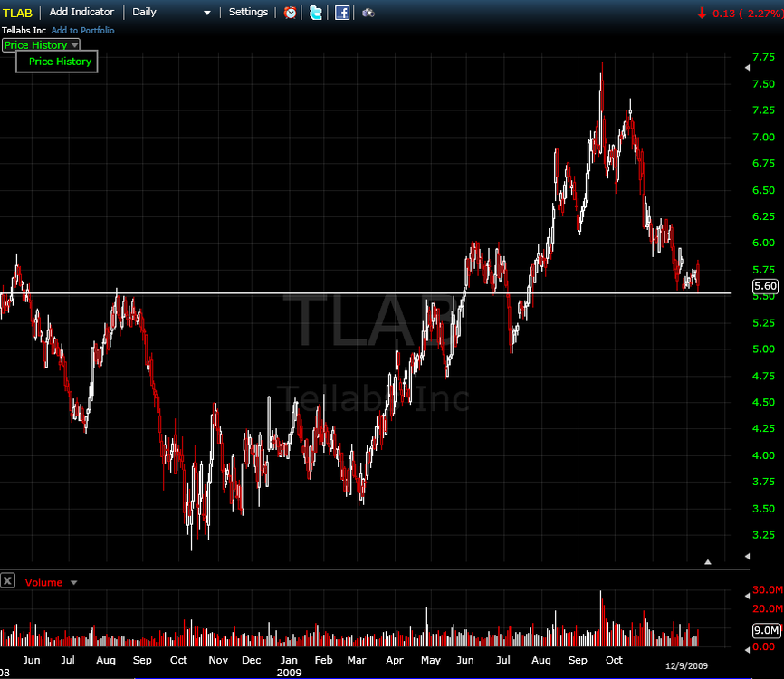Screen dimensions: 784x679
Task: Click the left arrow at the price axis bottom
Action: tap(747, 556)
